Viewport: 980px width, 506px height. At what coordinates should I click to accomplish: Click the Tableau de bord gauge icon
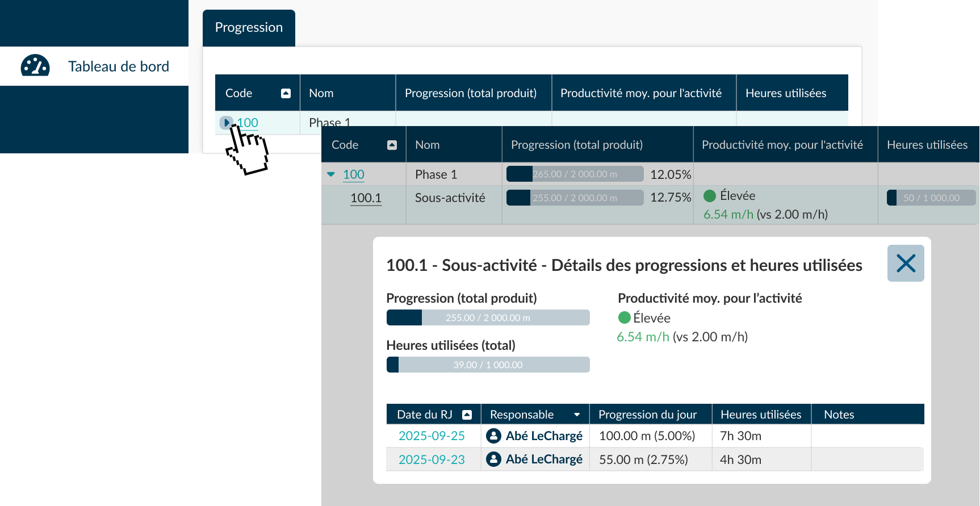pos(35,66)
